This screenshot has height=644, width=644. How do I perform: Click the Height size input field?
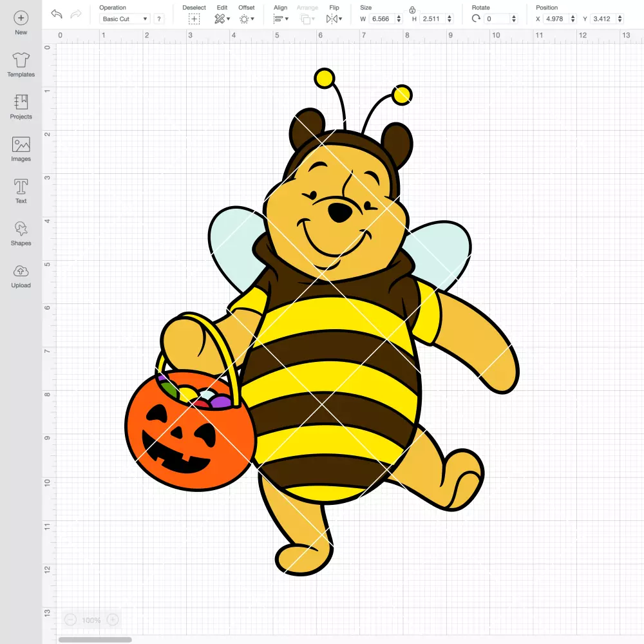433,19
